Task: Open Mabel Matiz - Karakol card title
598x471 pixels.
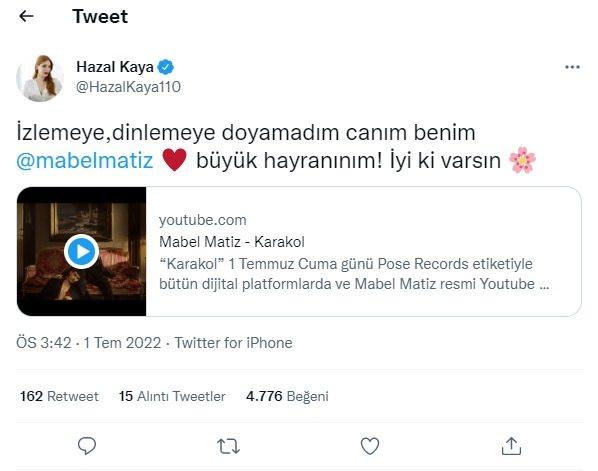Action: pos(232,242)
